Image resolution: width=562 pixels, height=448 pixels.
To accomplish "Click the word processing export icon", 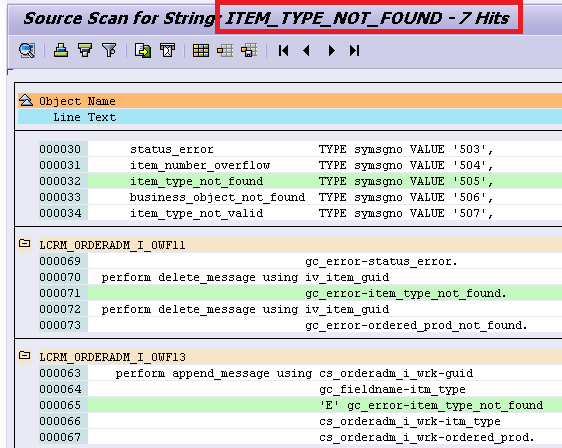I will (167, 51).
